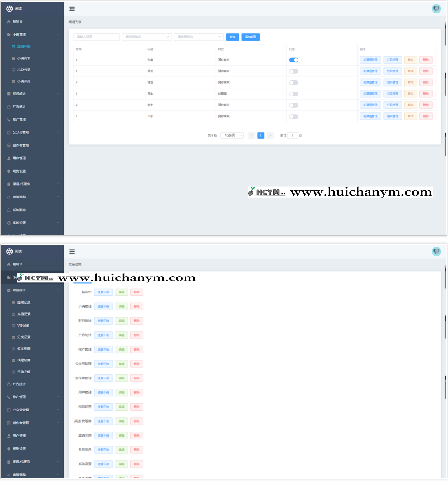
Task: Click the list icon next to 提现记录
Action: [x=13, y=302]
